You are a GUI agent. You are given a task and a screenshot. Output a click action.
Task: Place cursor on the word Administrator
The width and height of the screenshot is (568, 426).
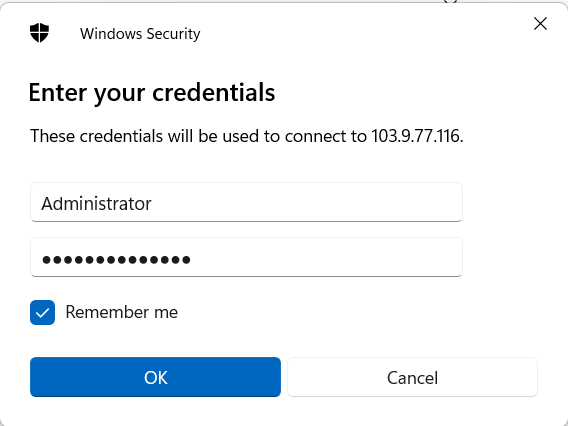96,204
